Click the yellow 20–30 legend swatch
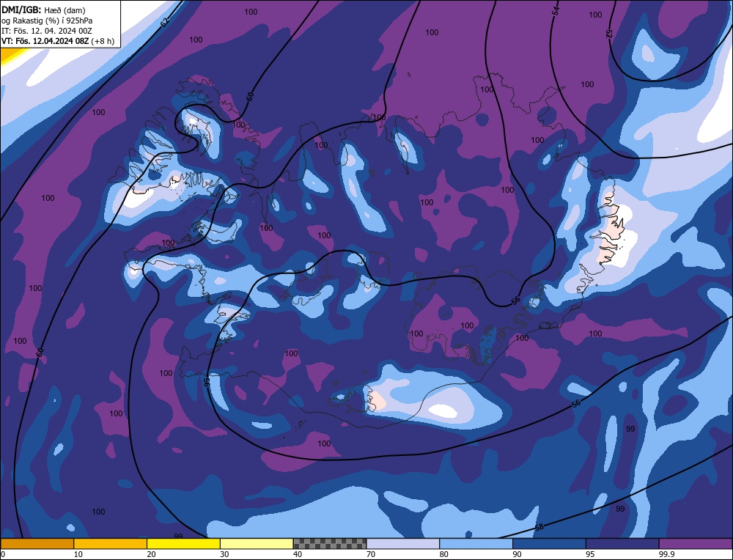The image size is (733, 560). pos(183,543)
